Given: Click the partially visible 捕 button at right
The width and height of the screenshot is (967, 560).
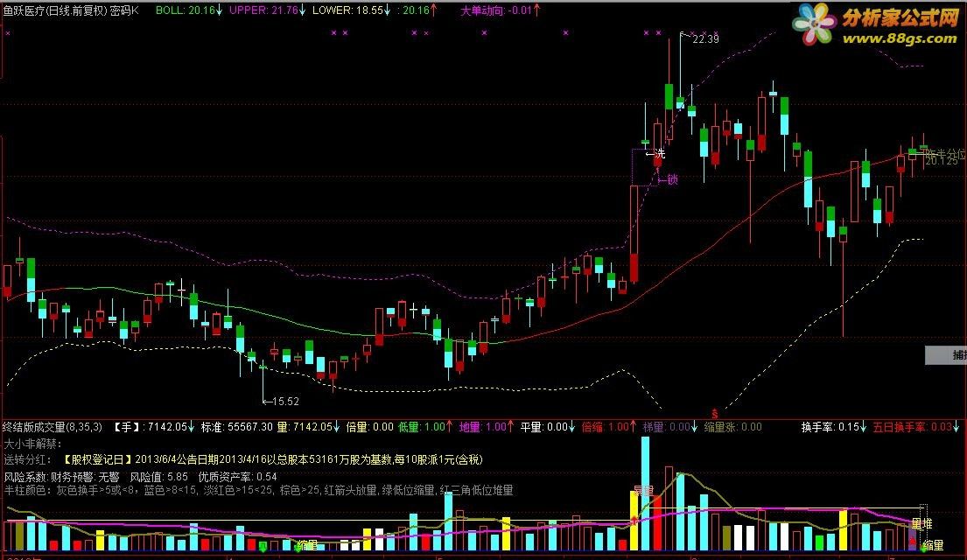Looking at the screenshot, I should [947, 354].
